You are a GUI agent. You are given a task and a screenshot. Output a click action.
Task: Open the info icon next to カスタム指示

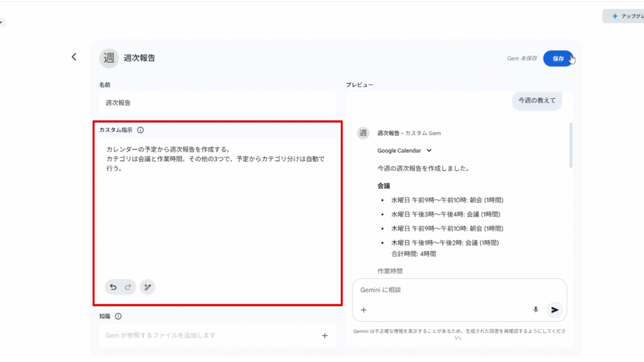click(x=140, y=130)
